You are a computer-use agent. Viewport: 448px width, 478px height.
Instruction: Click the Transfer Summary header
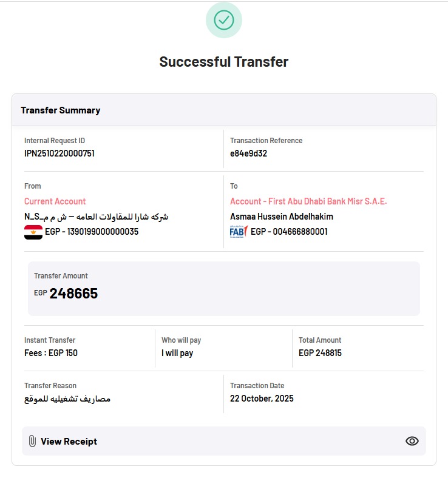(60, 110)
